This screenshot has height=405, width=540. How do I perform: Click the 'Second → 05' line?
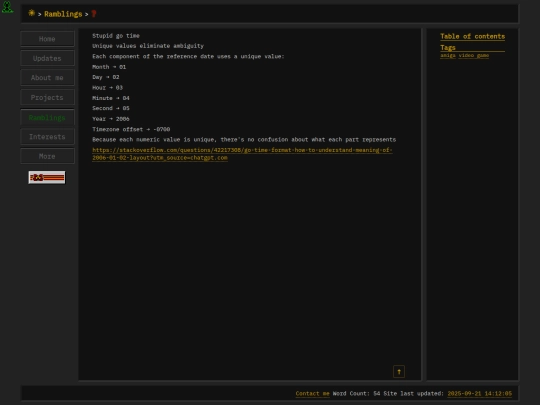coord(111,108)
